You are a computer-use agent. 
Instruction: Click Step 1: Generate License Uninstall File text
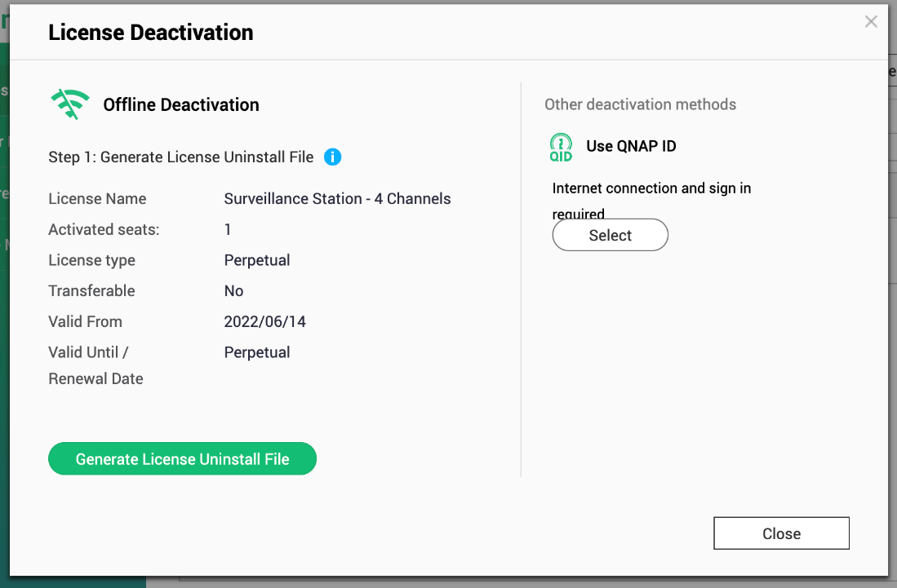180,157
